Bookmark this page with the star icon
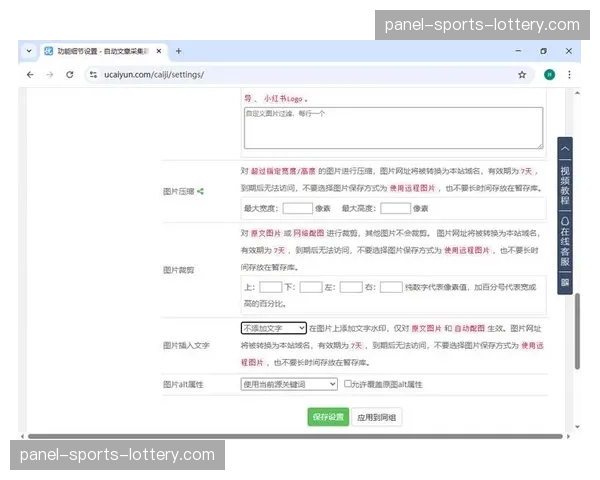The width and height of the screenshot is (600, 480). (x=522, y=75)
